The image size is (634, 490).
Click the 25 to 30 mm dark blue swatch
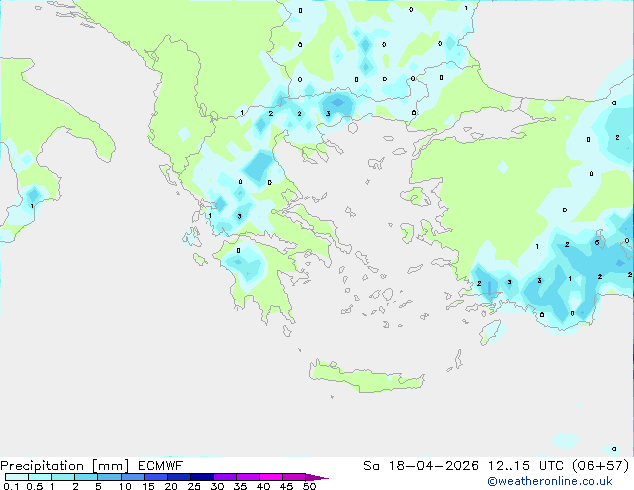coord(201,477)
